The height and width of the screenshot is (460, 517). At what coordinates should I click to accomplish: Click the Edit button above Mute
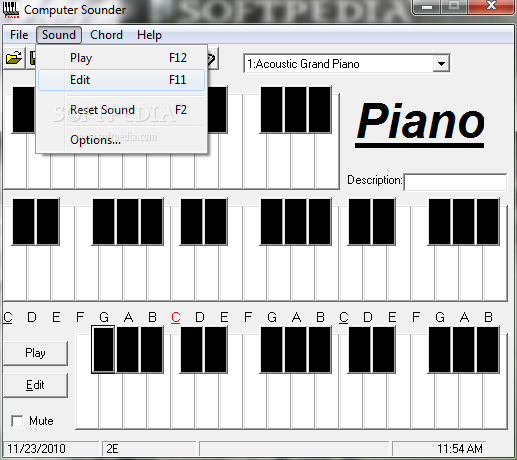(35, 385)
